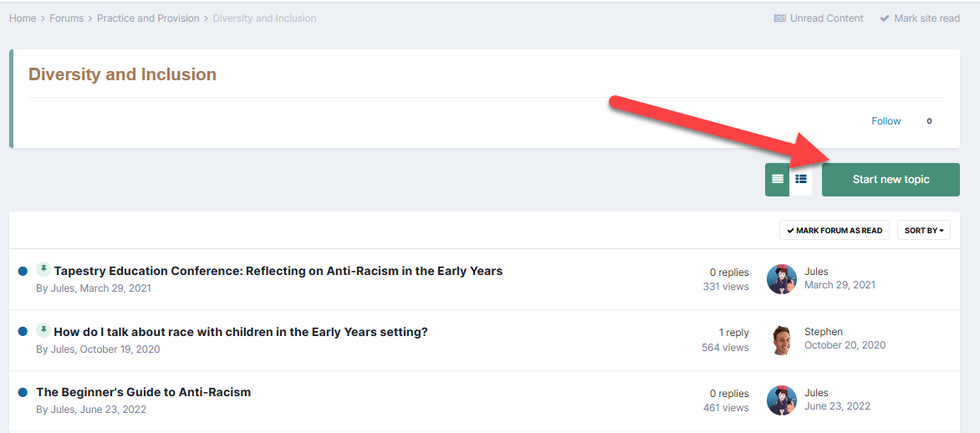Mark forum as read

click(835, 230)
